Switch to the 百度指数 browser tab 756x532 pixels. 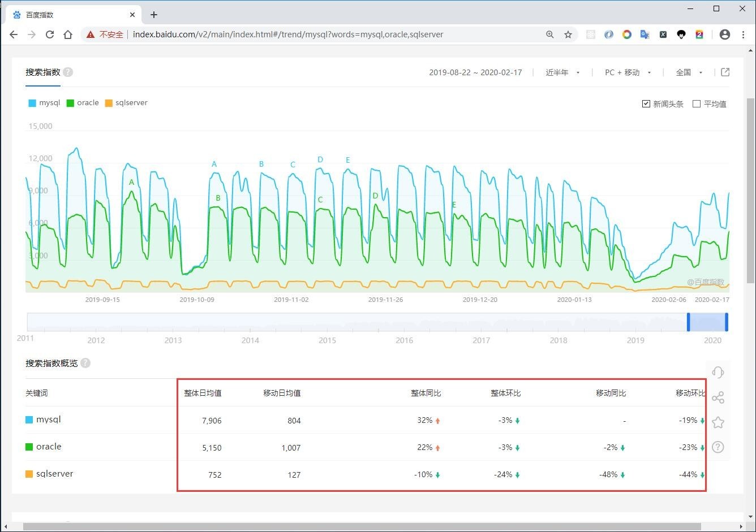pyautogui.click(x=74, y=15)
